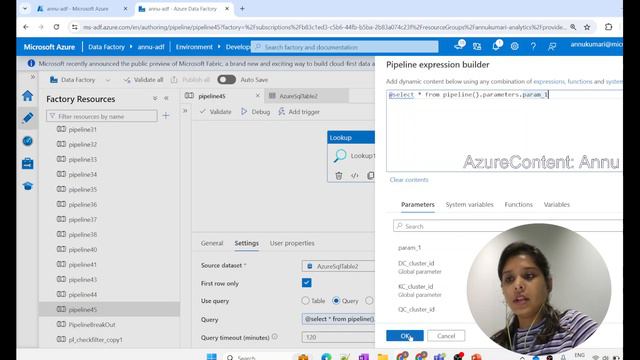Open the browser zoom magnifier icon
This screenshot has height=360, width=640.
click(573, 27)
